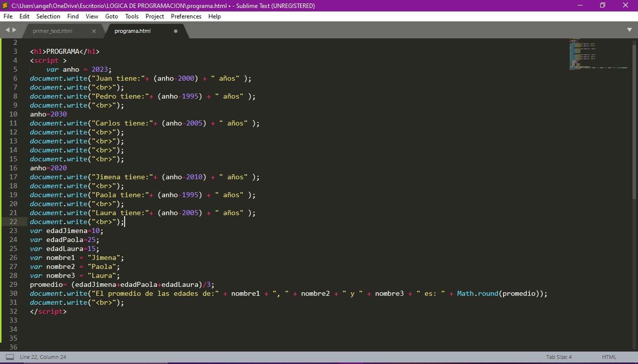Click the PROGRAMA heading text
638x364 pixels.
tap(63, 51)
